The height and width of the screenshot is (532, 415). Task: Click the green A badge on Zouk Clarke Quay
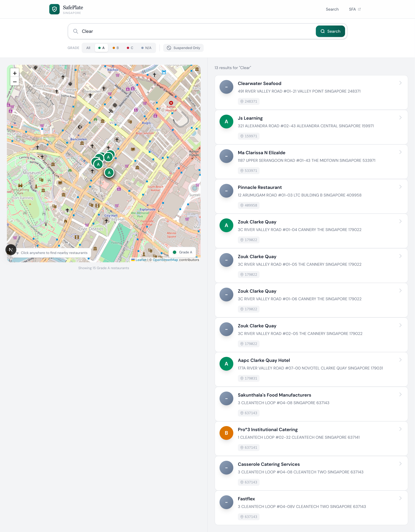click(x=226, y=226)
